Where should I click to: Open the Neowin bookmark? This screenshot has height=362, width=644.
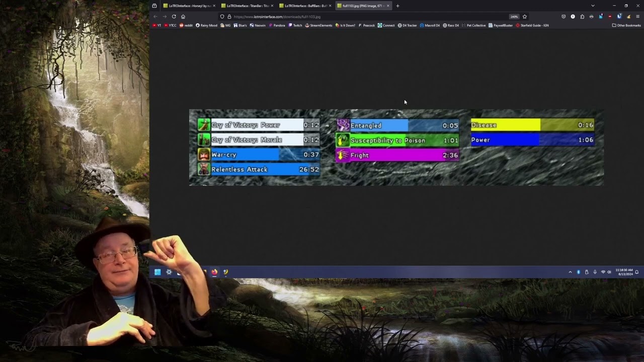(258, 25)
